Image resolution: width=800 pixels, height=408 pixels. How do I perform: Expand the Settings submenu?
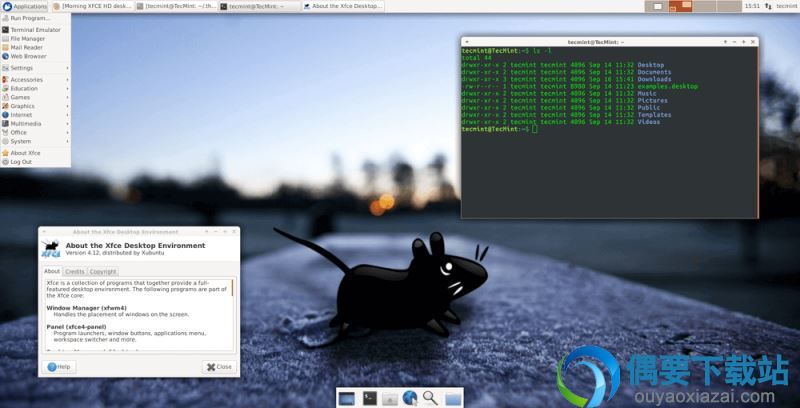point(35,68)
